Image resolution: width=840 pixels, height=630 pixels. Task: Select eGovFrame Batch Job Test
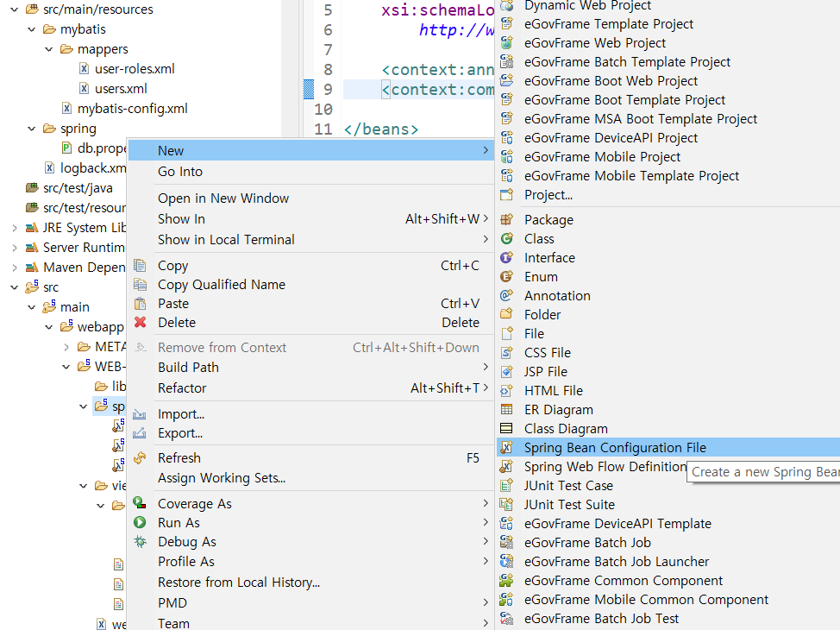pyautogui.click(x=668, y=618)
